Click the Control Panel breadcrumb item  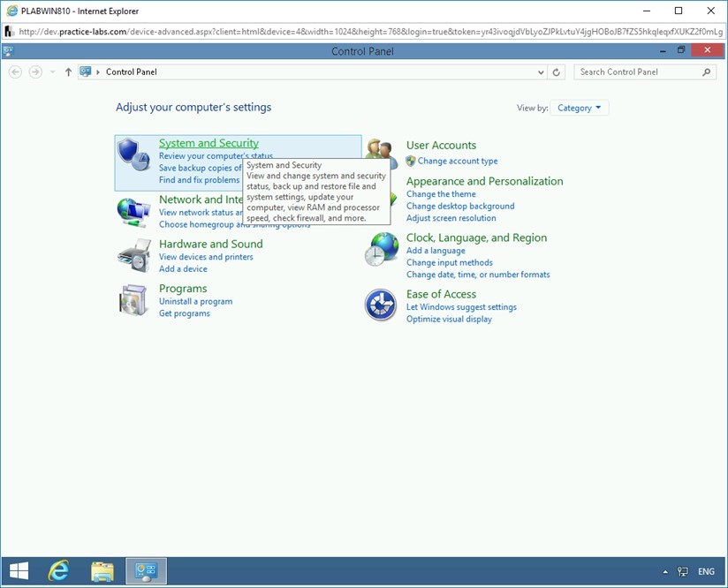pos(131,72)
